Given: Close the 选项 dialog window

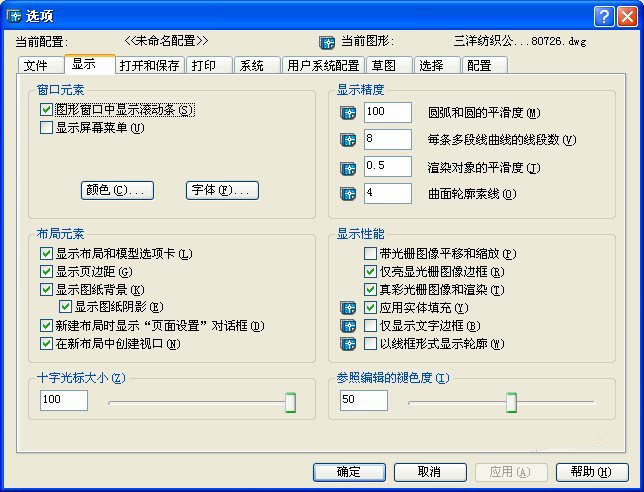Looking at the screenshot, I should pos(628,16).
